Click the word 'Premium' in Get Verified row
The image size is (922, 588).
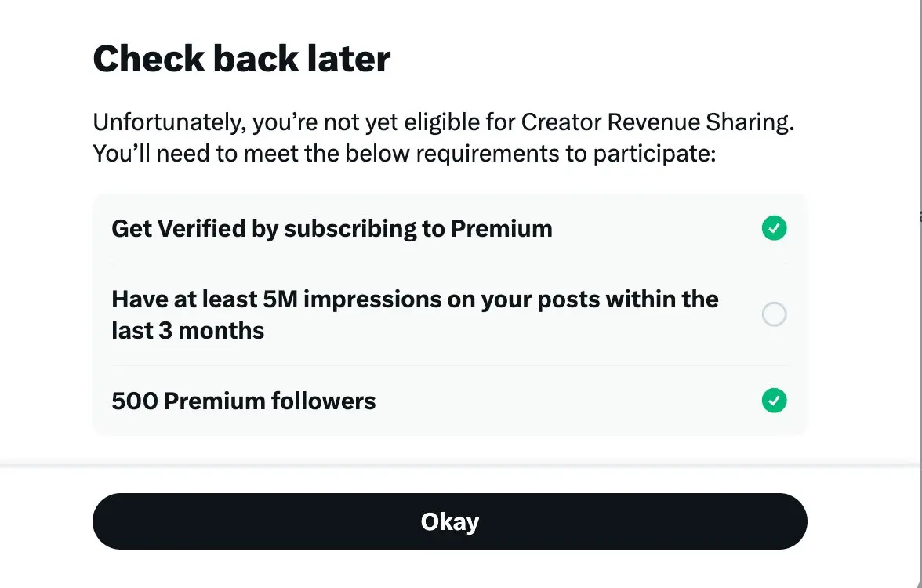(x=501, y=229)
